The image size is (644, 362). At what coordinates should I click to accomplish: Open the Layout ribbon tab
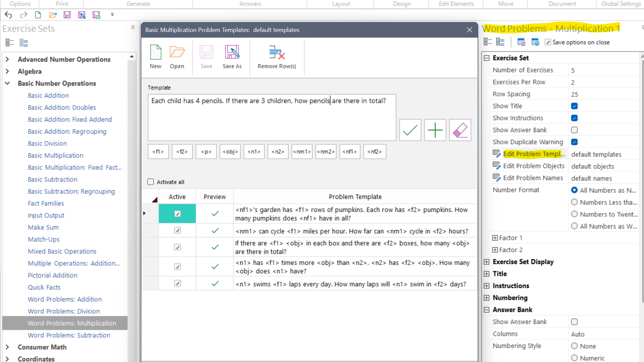click(341, 4)
